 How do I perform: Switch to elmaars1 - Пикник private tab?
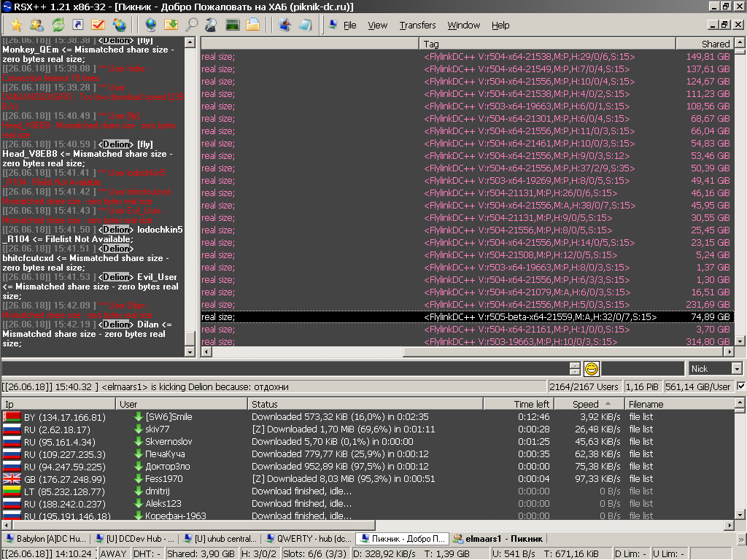498,539
